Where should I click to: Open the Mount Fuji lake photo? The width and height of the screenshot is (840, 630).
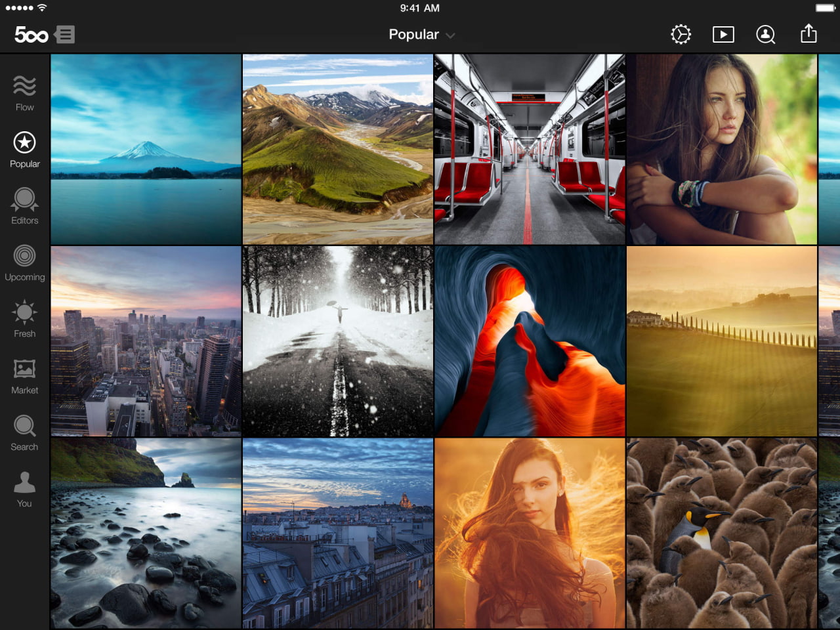coord(146,148)
